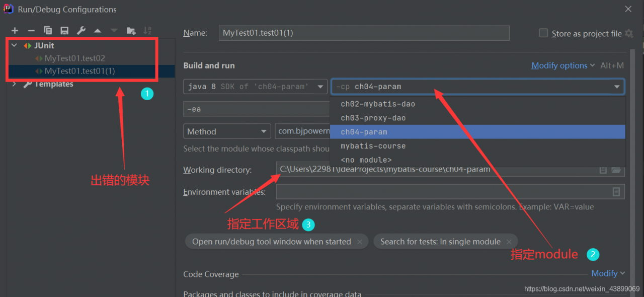Click the Environment variables input field
This screenshot has width=644, height=297.
tap(443, 191)
